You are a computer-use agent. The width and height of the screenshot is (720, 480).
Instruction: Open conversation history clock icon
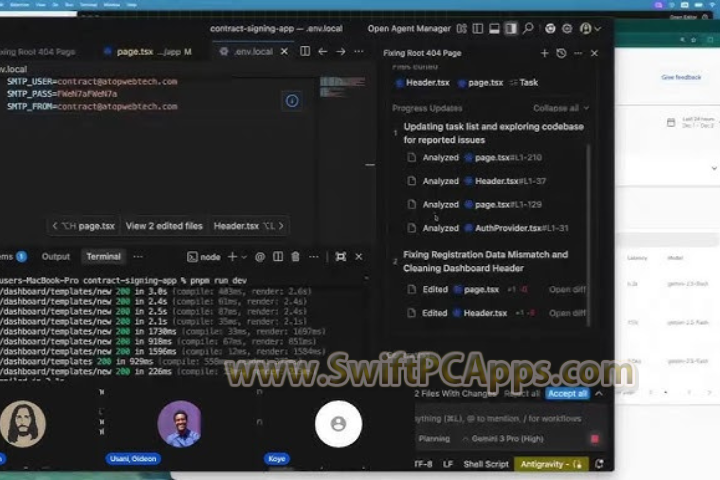click(x=561, y=53)
